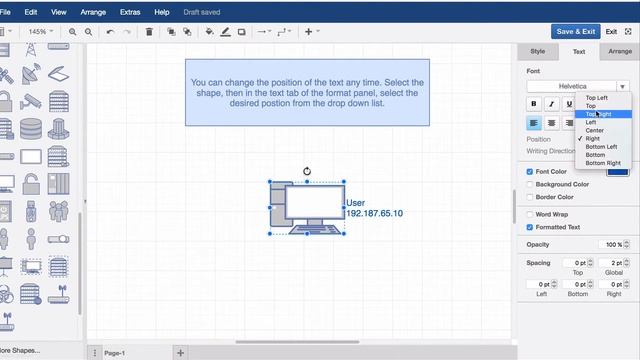The image size is (640, 360).
Task: Click the fullscreen icon next to Exit
Action: coord(628,31)
